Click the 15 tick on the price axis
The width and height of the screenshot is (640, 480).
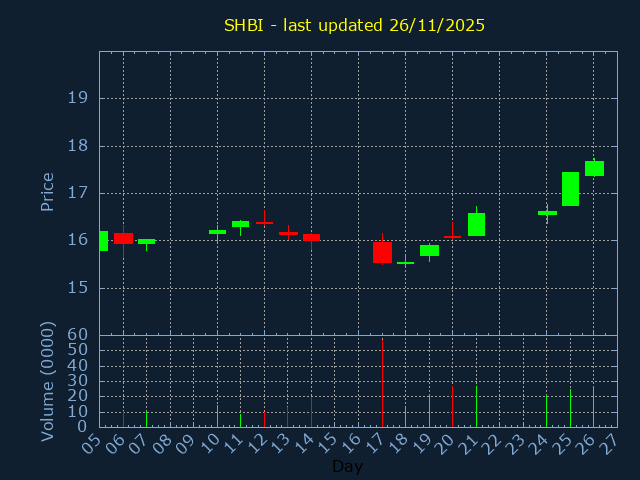pyautogui.click(x=77, y=288)
